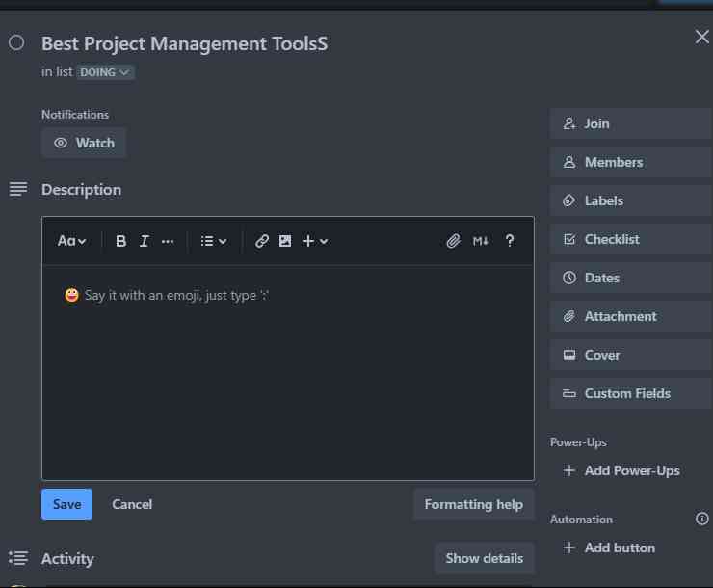Image resolution: width=713 pixels, height=588 pixels.
Task: Insert a link with the link icon
Action: 262,241
